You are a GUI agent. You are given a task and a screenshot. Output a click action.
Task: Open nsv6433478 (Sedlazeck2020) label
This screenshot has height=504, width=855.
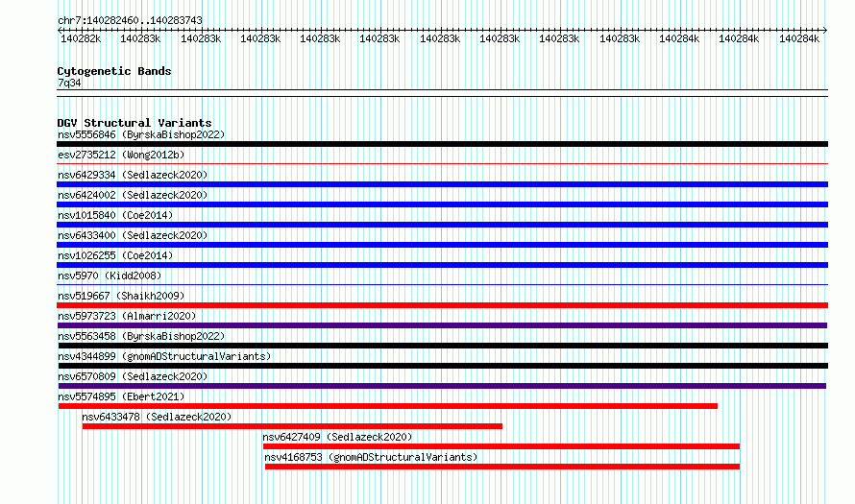[157, 417]
